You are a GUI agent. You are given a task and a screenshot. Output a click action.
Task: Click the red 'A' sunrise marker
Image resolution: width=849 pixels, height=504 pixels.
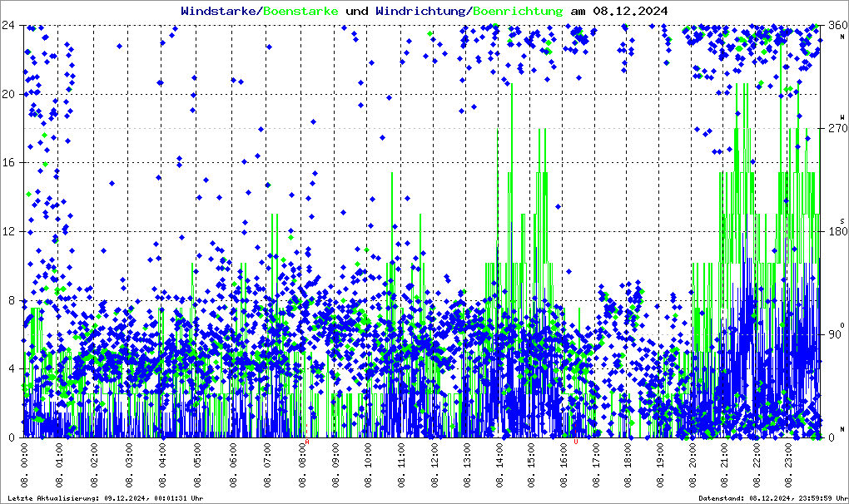(x=307, y=442)
